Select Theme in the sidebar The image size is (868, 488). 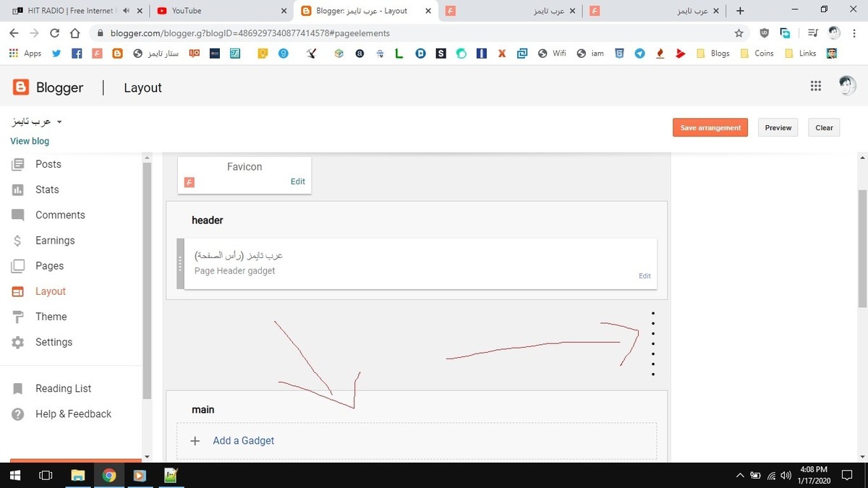coord(51,317)
